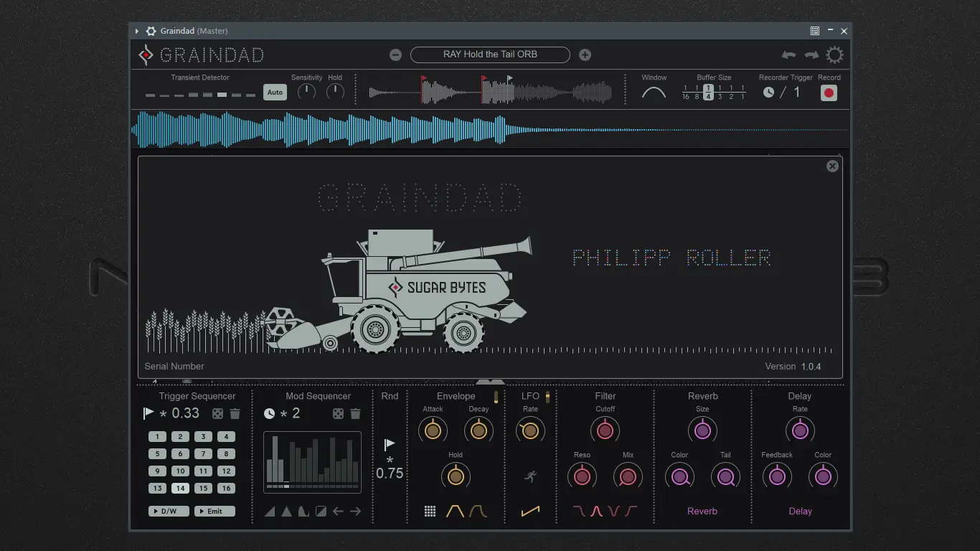The height and width of the screenshot is (551, 980).
Task: Click the Mod Sequencer clock icon
Action: tap(269, 413)
